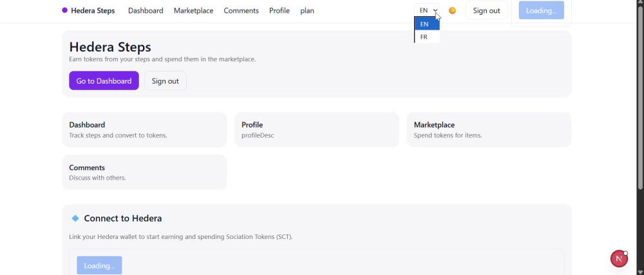Click the text 'Spend tokens for items.'
The image size is (644, 275).
point(448,135)
